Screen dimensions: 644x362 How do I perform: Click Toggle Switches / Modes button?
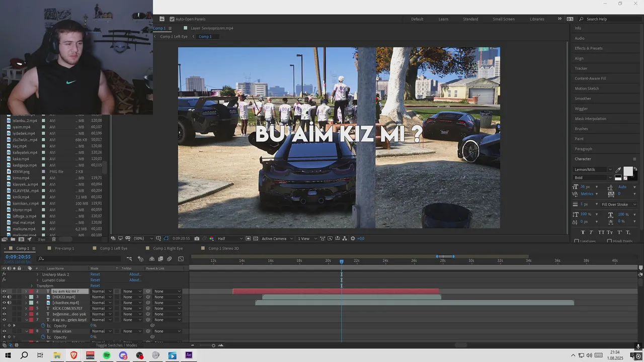click(117, 345)
